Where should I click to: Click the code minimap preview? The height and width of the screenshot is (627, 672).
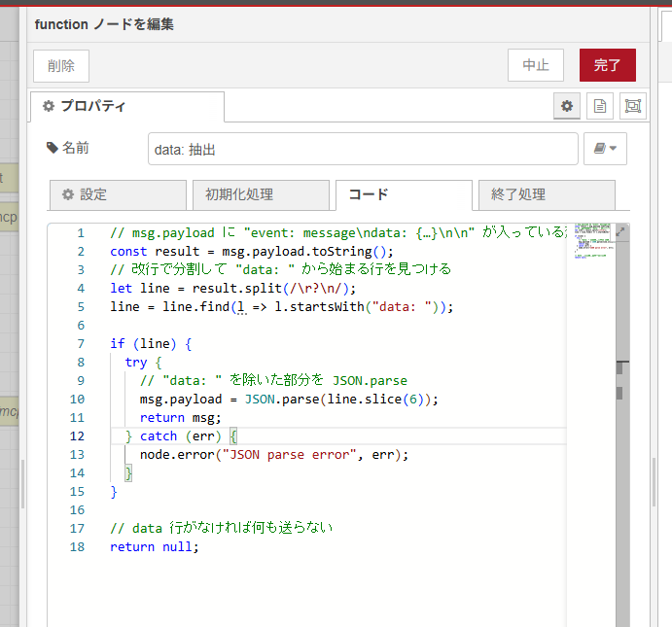[589, 248]
